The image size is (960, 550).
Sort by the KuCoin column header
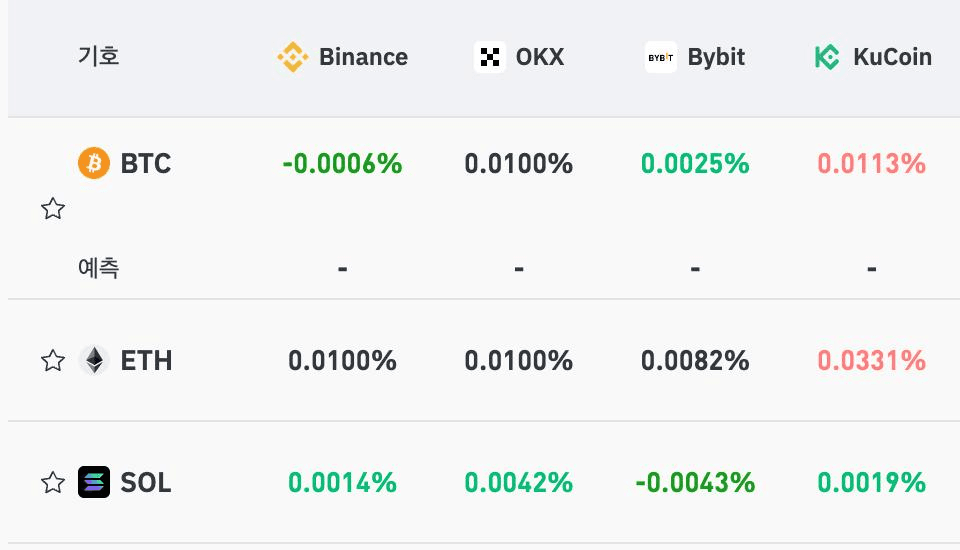873,57
